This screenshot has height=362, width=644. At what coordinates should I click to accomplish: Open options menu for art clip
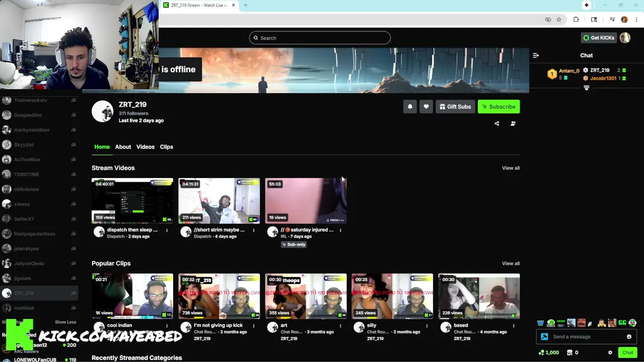(340, 326)
